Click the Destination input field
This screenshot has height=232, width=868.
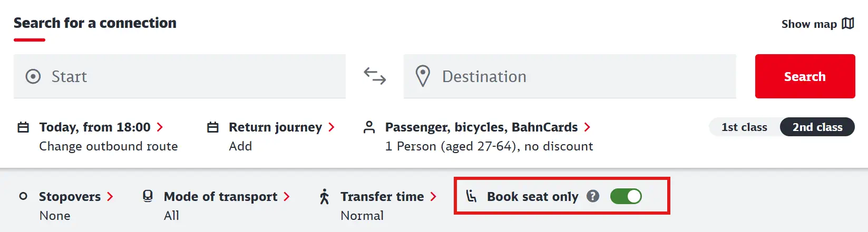pos(570,76)
